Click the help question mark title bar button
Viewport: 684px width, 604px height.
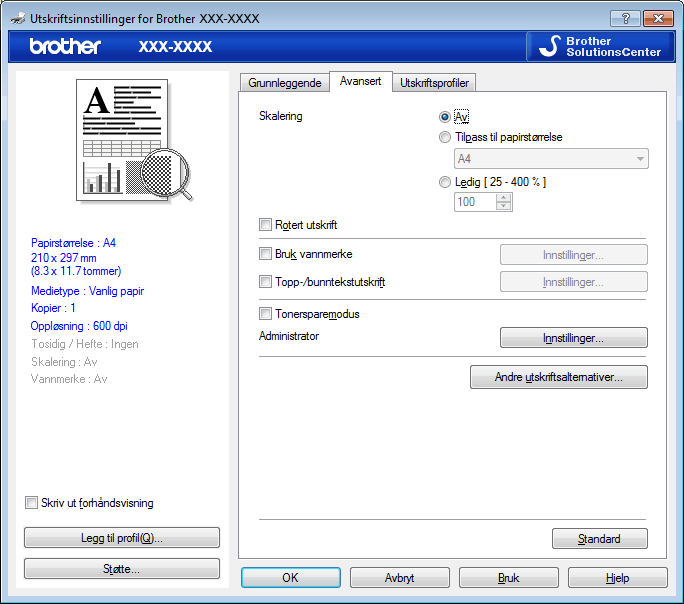(624, 19)
